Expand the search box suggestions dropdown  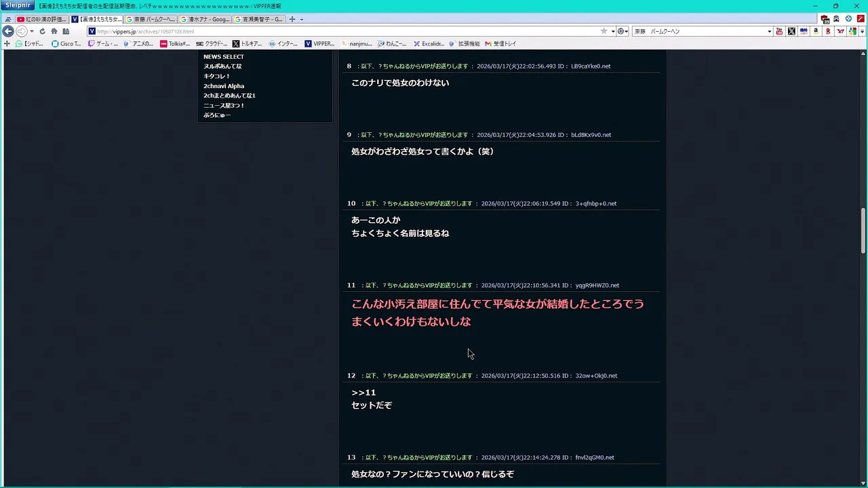(x=769, y=32)
